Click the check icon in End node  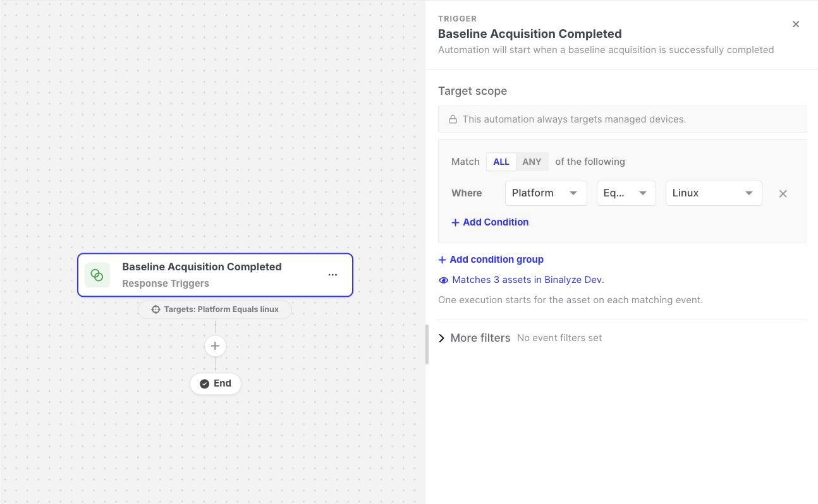click(205, 384)
